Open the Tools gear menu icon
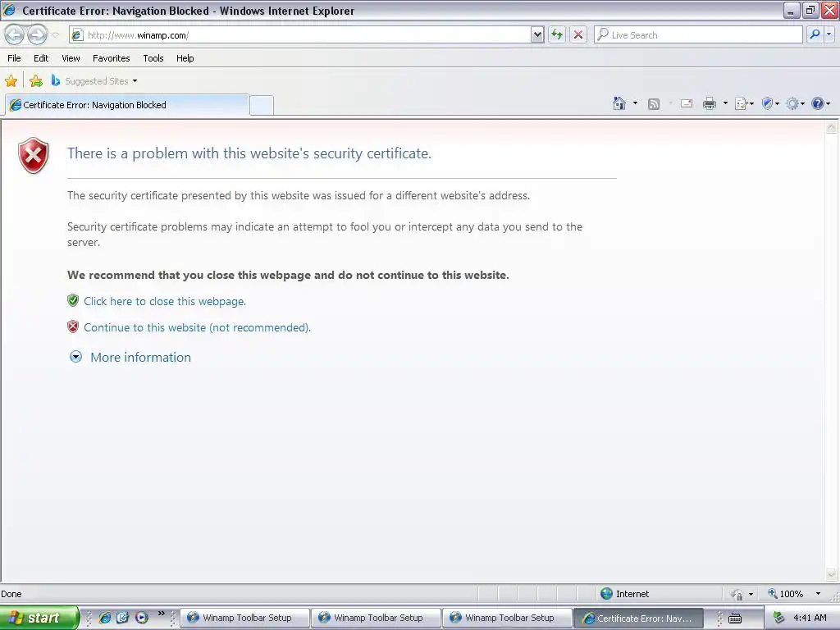 (x=795, y=104)
